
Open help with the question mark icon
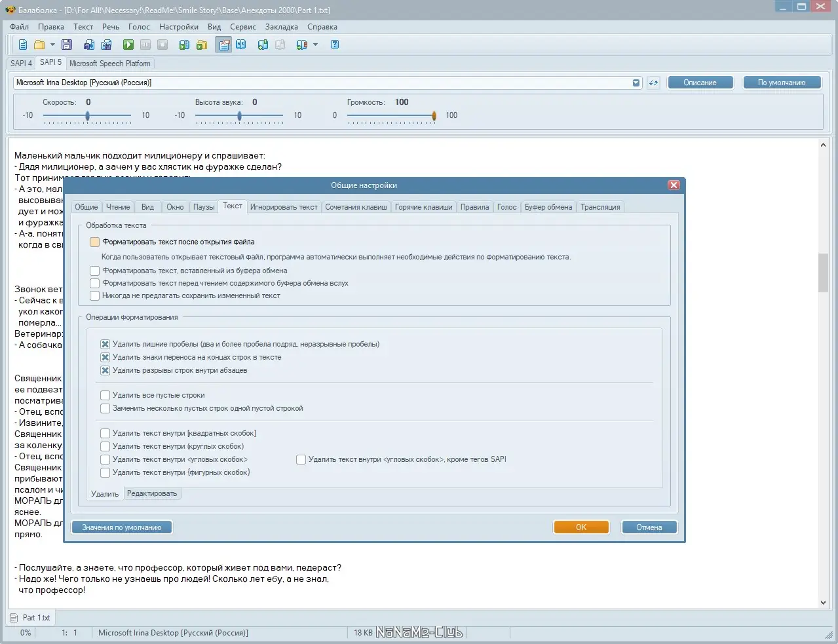point(335,45)
